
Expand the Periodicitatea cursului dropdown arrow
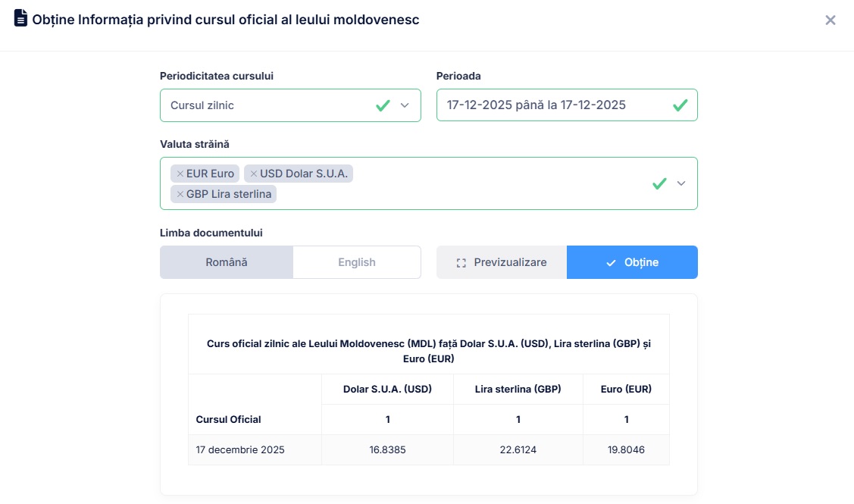(405, 105)
